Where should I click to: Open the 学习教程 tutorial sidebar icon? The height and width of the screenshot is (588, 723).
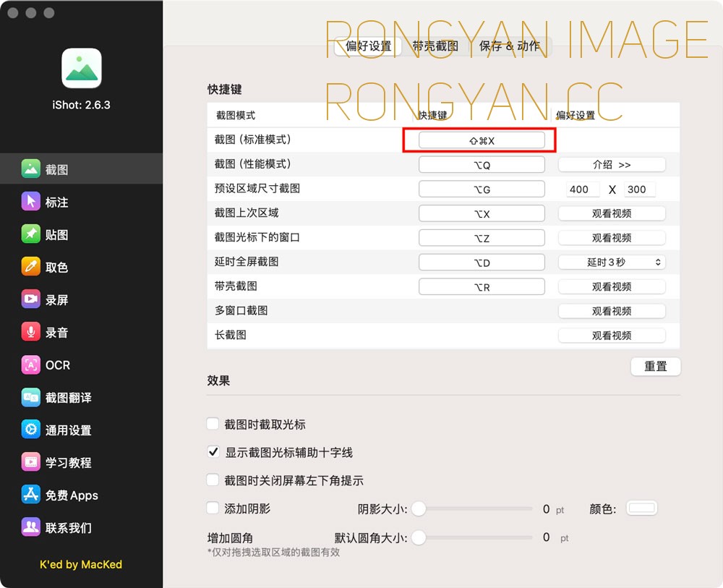31,462
